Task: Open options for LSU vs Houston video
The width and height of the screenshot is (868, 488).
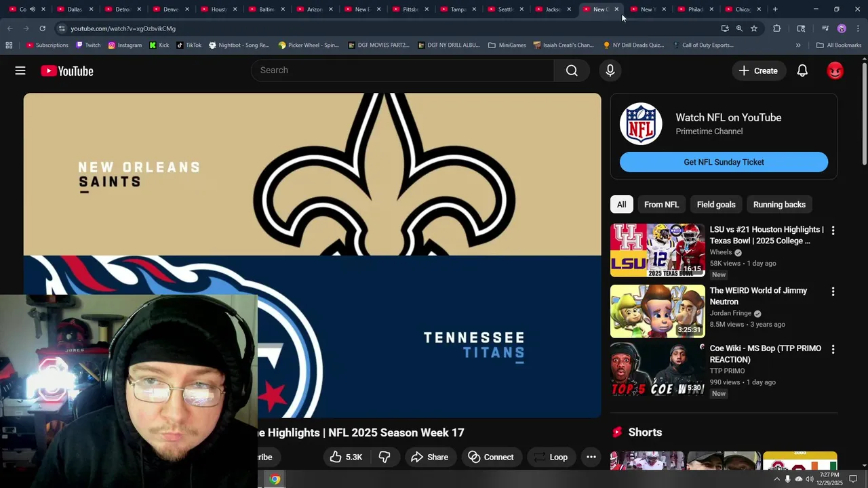Action: (x=833, y=230)
